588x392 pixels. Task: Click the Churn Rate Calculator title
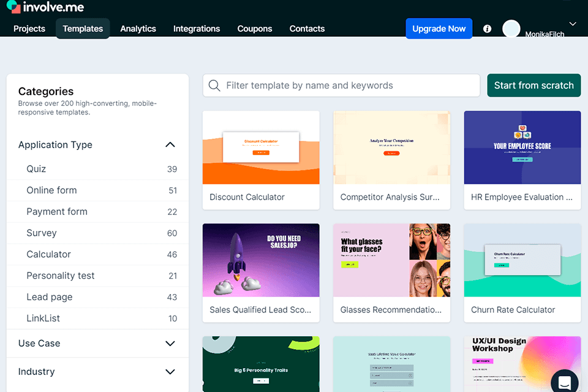(x=513, y=310)
